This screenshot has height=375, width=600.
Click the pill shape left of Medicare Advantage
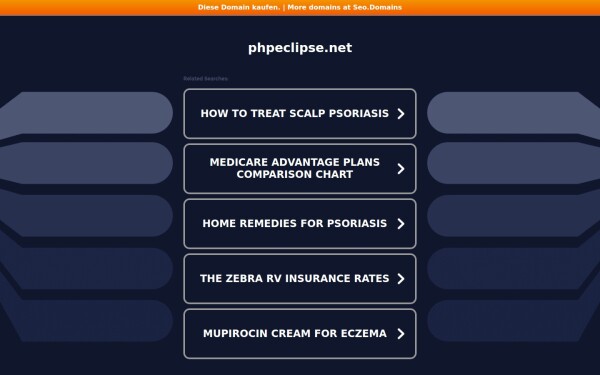(86, 163)
